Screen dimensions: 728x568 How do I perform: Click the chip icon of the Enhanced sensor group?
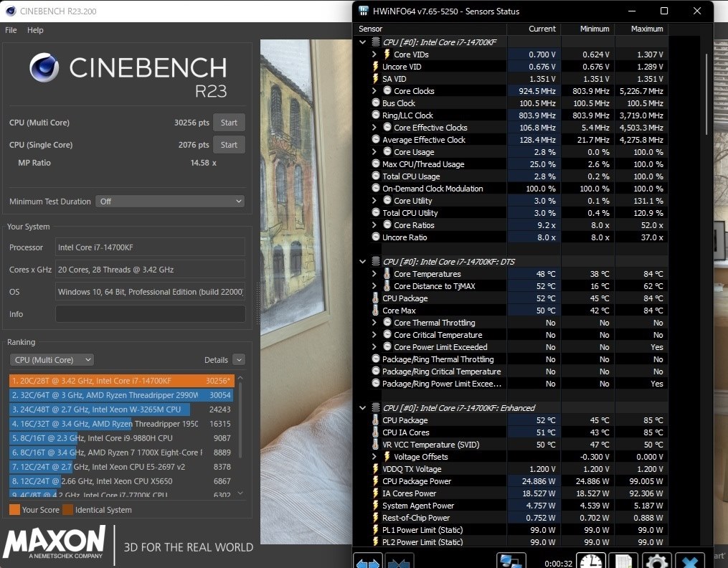(376, 407)
